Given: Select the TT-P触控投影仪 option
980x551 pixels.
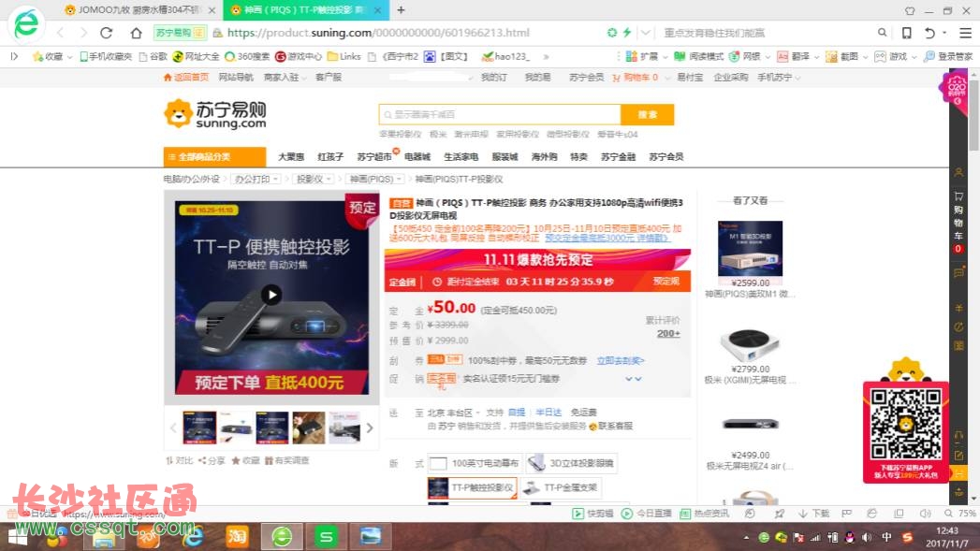Looking at the screenshot, I should tap(472, 487).
